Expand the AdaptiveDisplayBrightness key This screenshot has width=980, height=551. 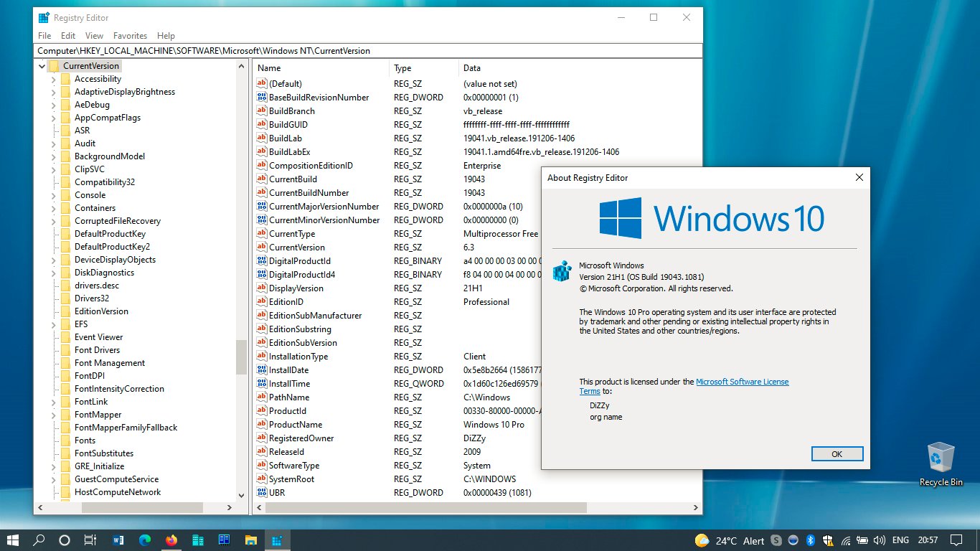click(x=54, y=92)
